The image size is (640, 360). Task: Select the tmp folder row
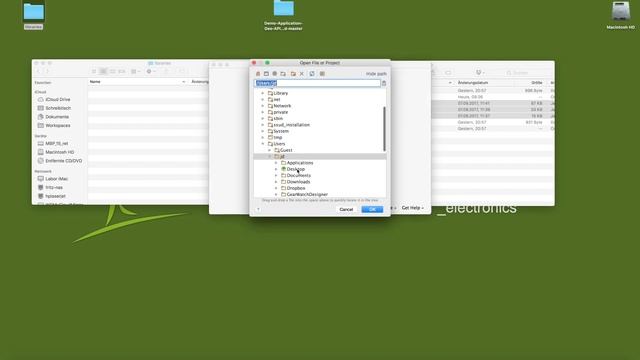(x=319, y=138)
